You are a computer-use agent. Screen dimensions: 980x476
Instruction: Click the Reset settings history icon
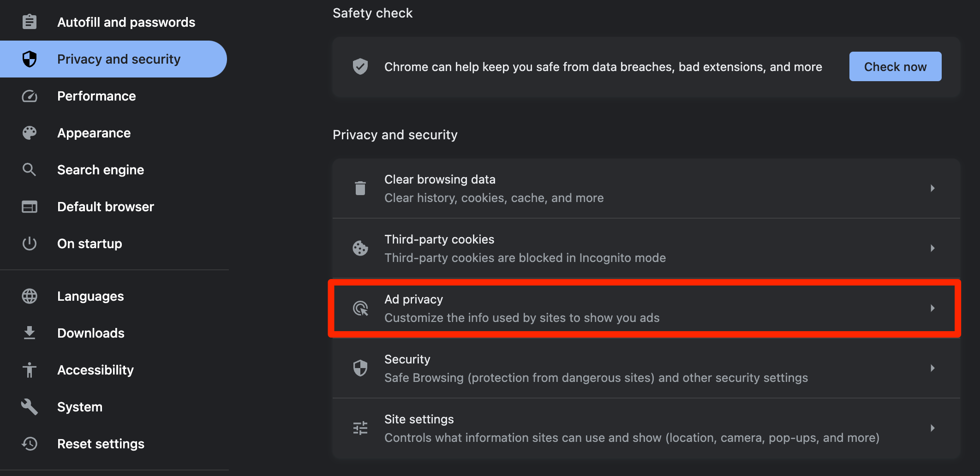(x=30, y=444)
